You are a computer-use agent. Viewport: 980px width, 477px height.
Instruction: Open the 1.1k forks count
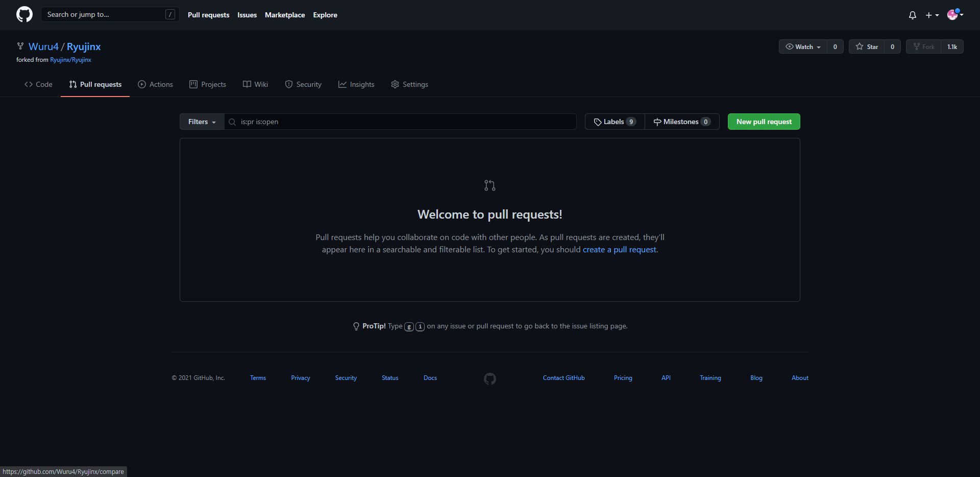pos(952,46)
